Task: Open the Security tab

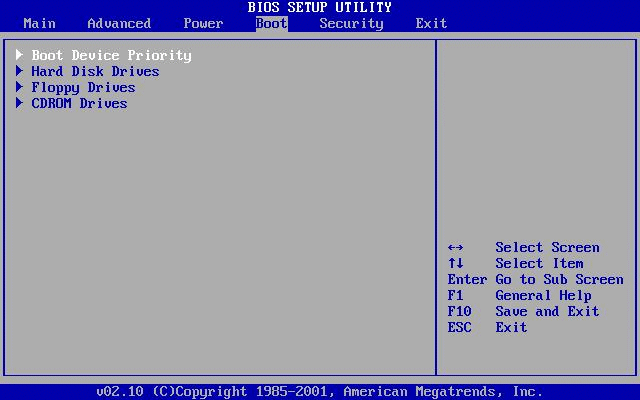Action: [351, 24]
